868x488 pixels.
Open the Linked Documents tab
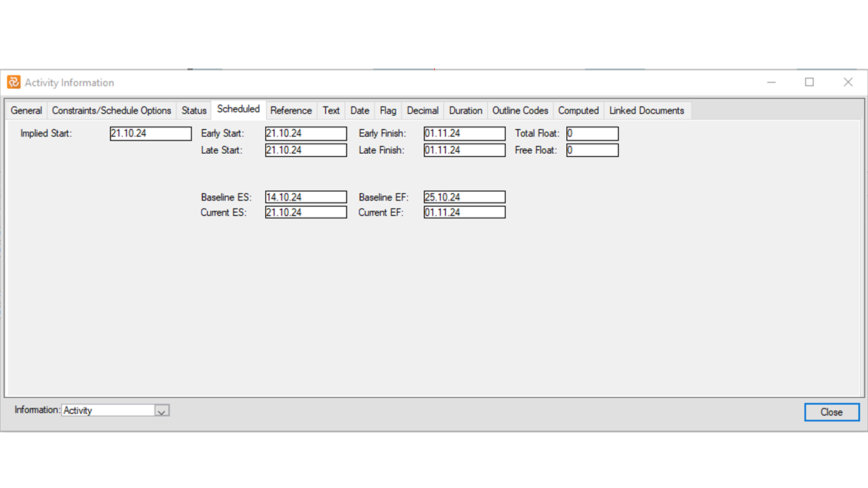(647, 110)
